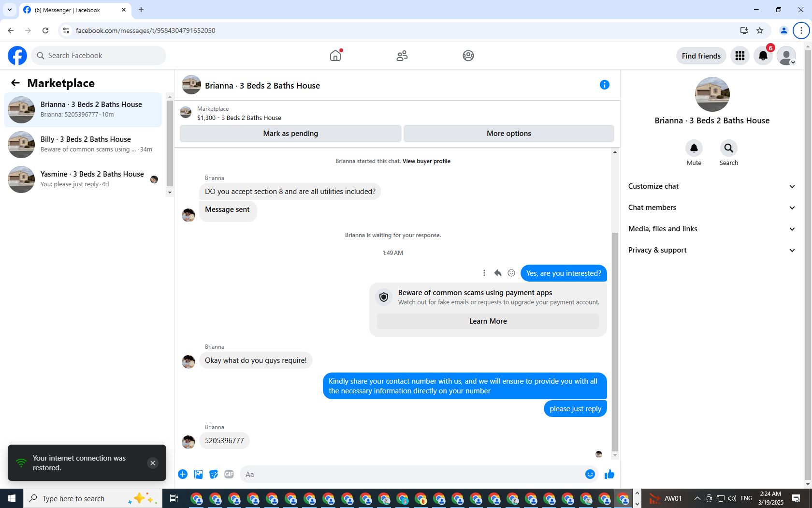The image size is (812, 508).
Task: Go back to previous browser page
Action: click(x=11, y=30)
